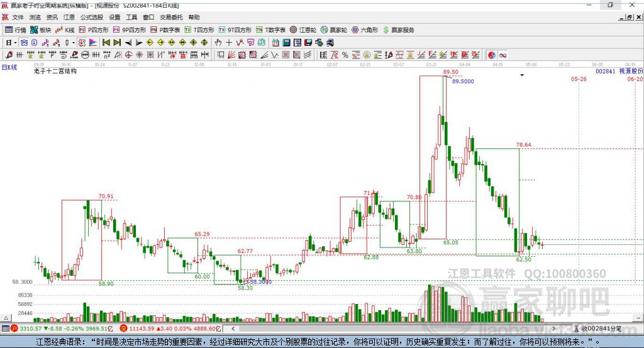Click the small triangle expander left of volume

pyautogui.click(x=6, y=318)
